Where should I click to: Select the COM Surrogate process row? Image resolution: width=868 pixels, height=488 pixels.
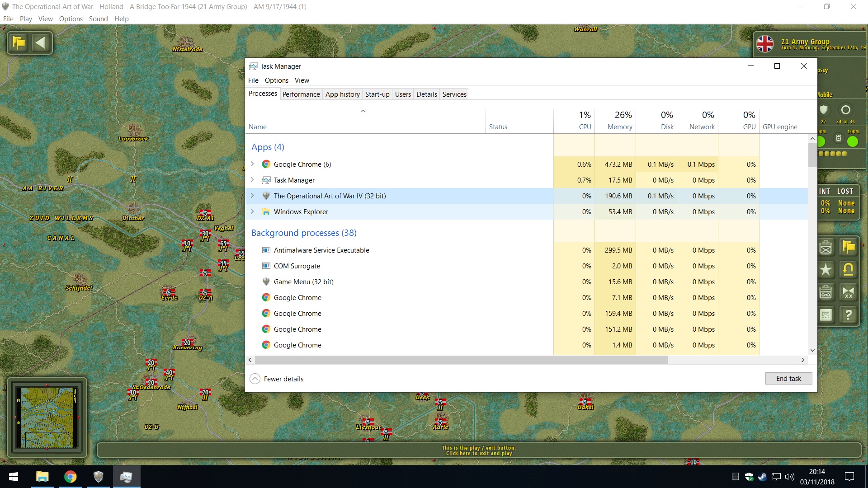(x=527, y=266)
